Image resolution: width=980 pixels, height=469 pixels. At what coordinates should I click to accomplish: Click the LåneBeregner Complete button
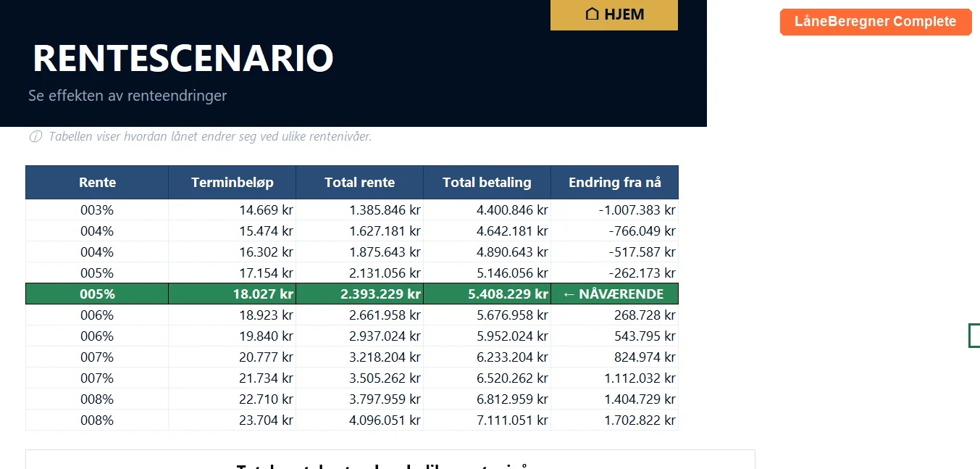tap(876, 22)
